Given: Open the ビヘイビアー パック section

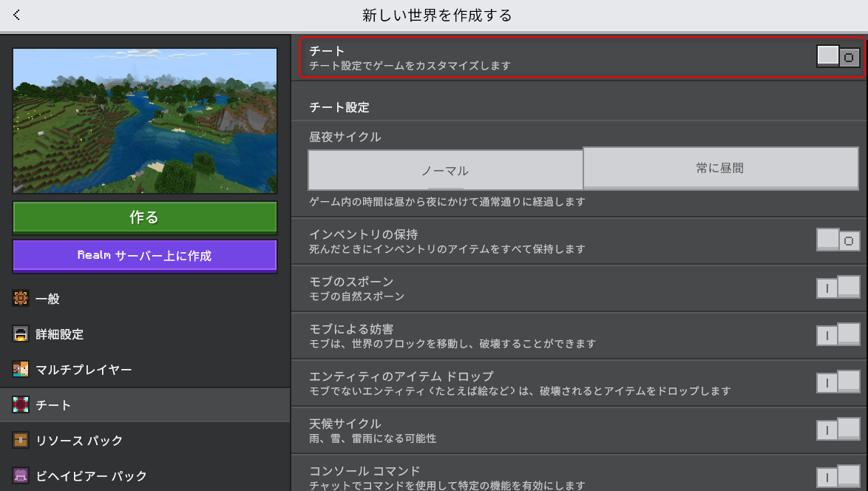Looking at the screenshot, I should pyautogui.click(x=145, y=475).
